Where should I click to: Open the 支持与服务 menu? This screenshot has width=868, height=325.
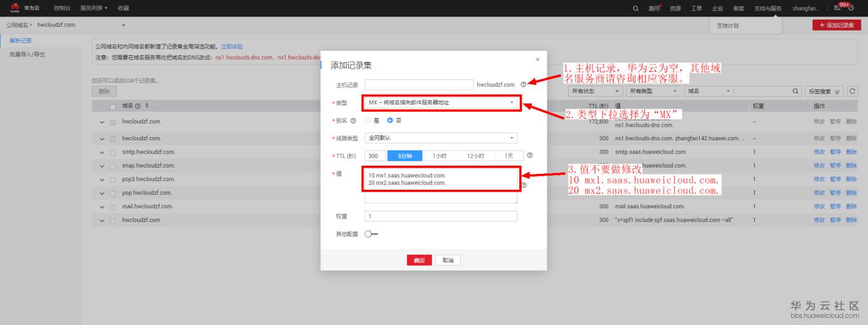click(768, 8)
